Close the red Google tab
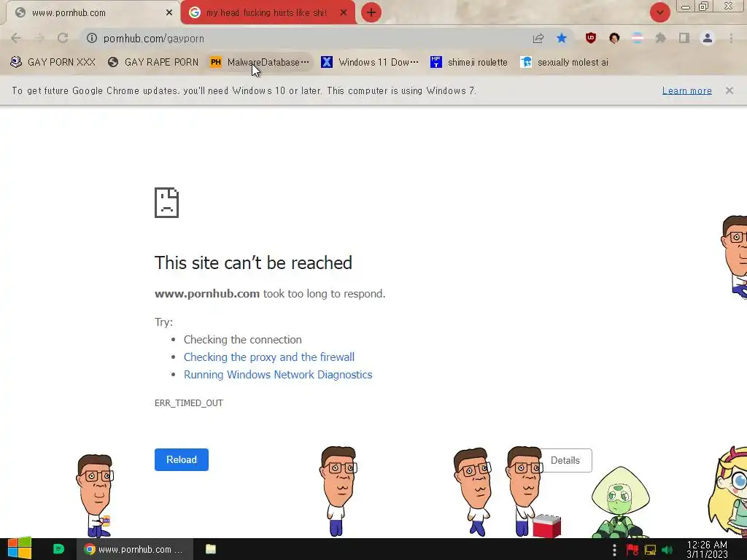 (344, 13)
